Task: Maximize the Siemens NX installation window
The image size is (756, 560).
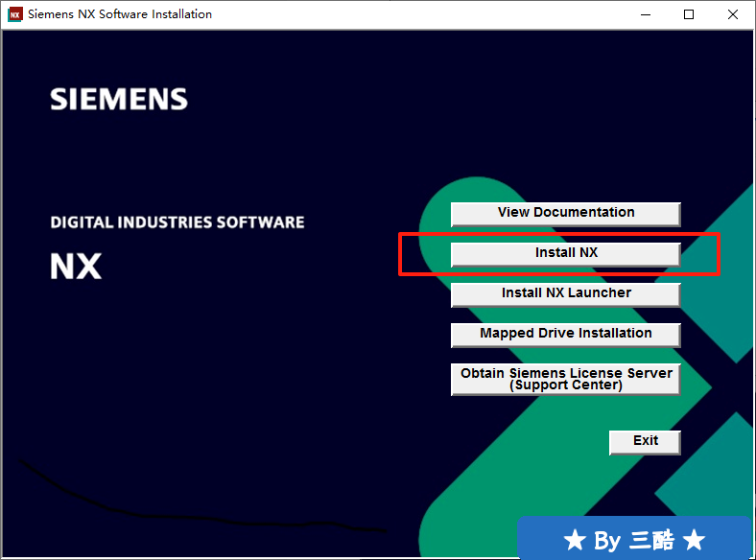Action: coord(689,14)
